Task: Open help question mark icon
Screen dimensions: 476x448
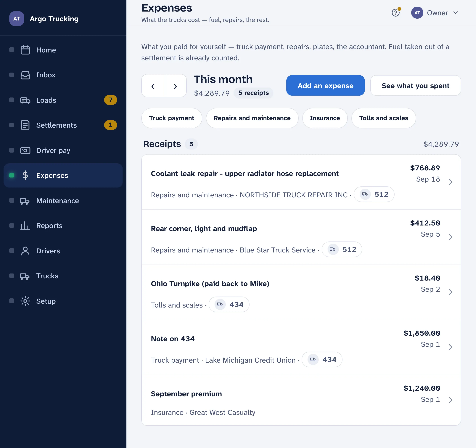Action: point(395,13)
